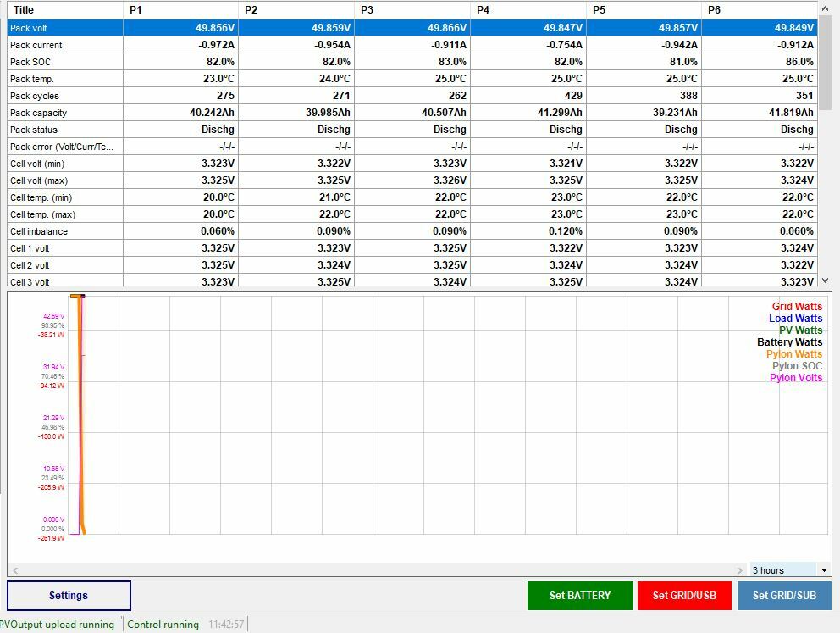Click the Title column header
840x633 pixels.
(64, 10)
